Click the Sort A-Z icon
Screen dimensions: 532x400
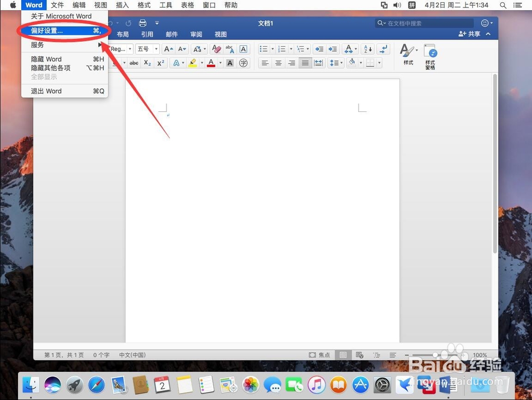click(368, 49)
